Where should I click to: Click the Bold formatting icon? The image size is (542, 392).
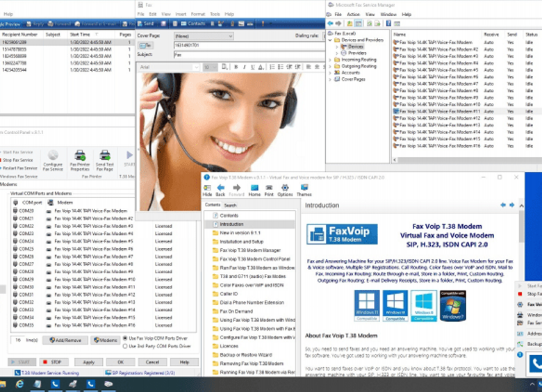point(236,67)
